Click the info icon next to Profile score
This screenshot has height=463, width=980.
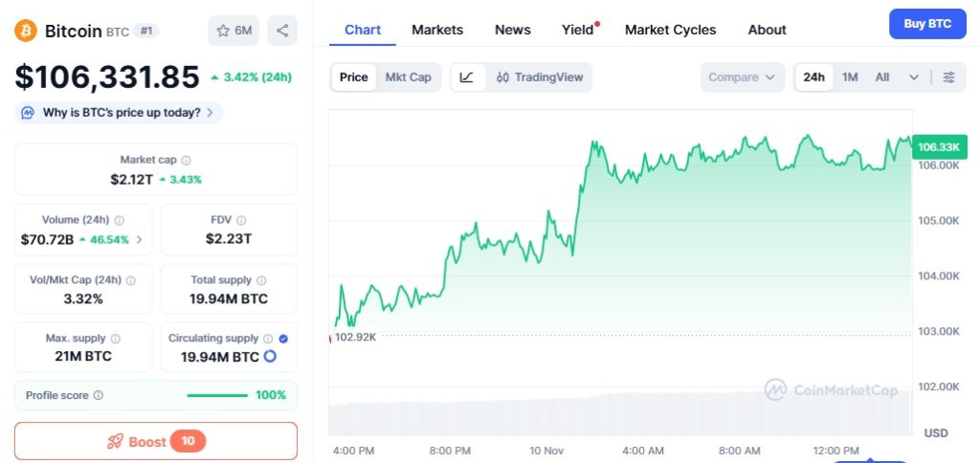coord(99,395)
